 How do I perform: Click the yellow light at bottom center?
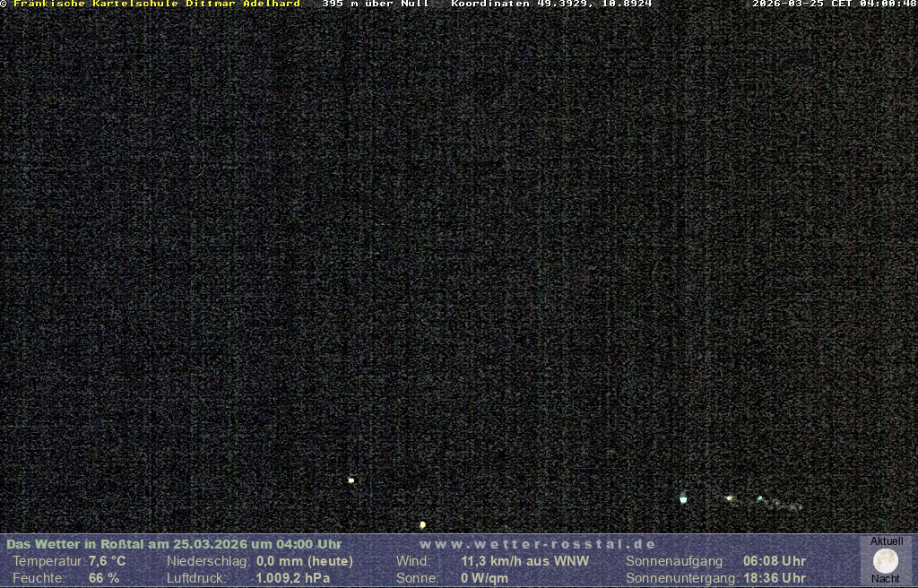coord(422,524)
